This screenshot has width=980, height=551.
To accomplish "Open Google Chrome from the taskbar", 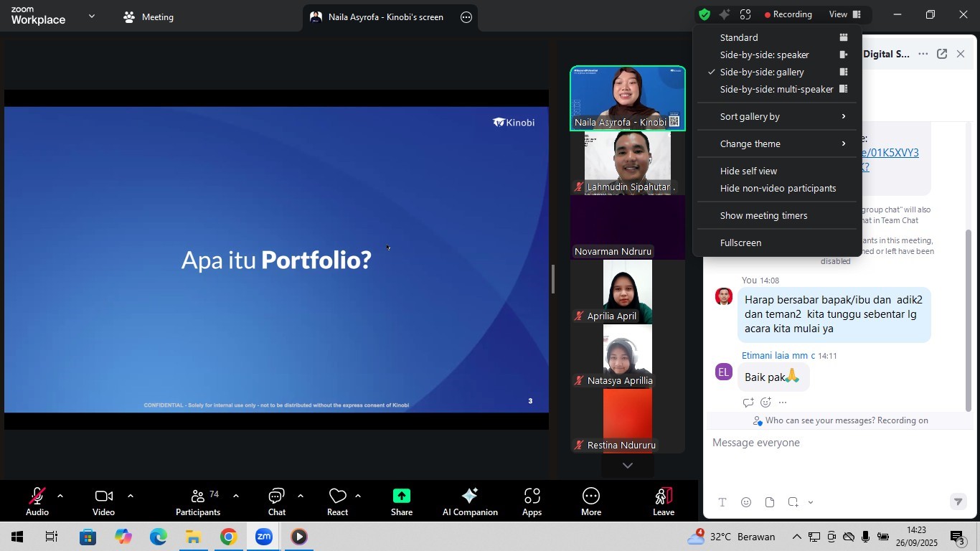I will click(x=228, y=537).
